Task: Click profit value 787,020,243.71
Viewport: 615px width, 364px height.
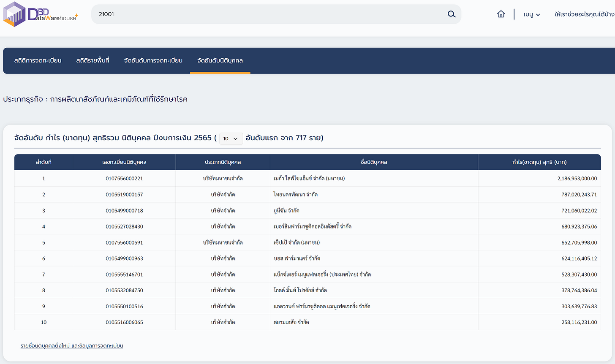Action: click(579, 195)
